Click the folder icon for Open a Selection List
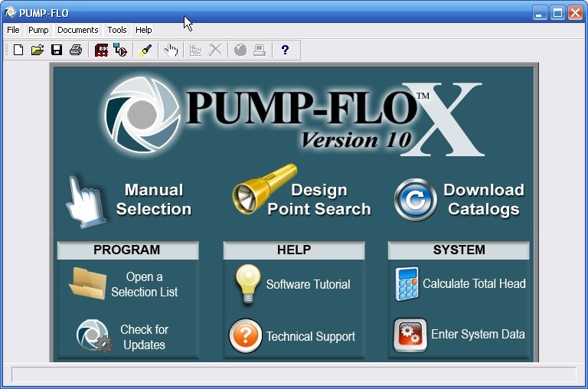 (x=88, y=283)
